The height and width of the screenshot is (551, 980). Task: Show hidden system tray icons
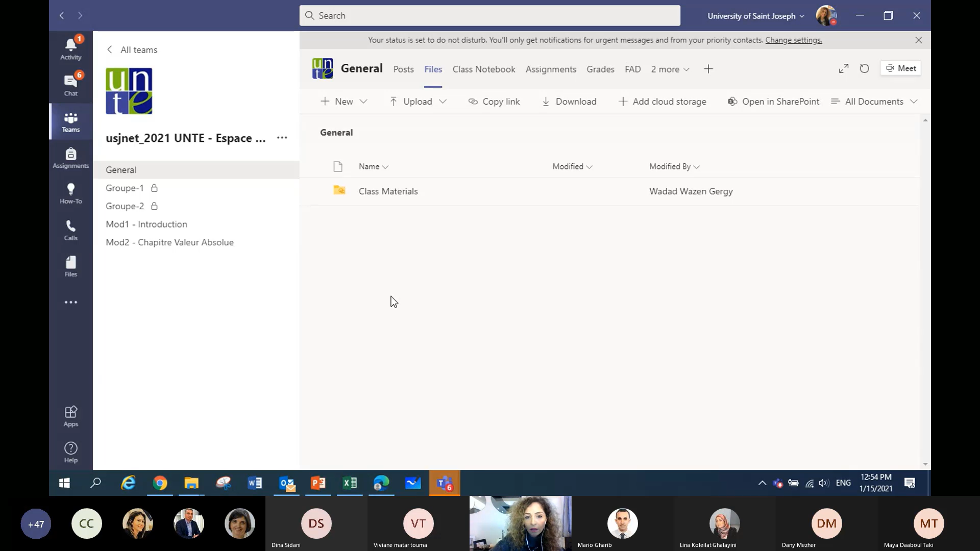tap(762, 483)
